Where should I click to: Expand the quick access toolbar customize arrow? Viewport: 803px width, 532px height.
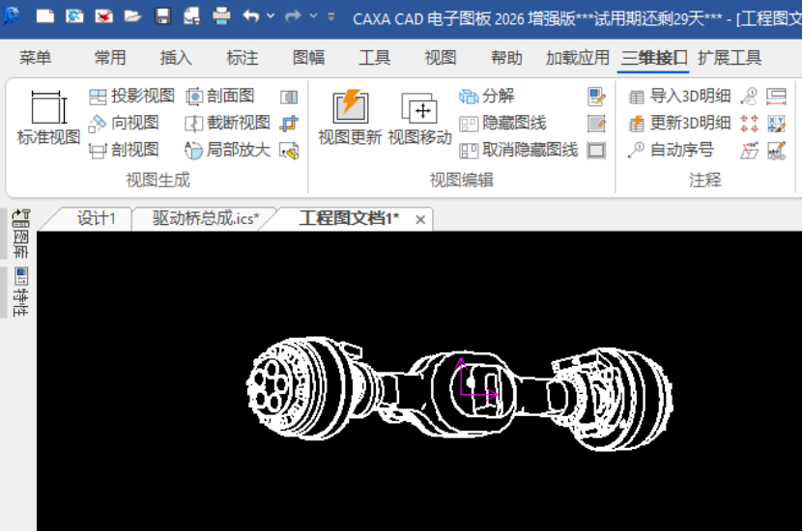pyautogui.click(x=332, y=16)
